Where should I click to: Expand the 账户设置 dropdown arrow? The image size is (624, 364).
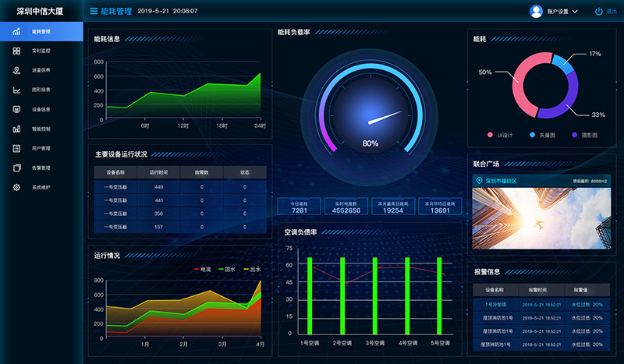(575, 12)
